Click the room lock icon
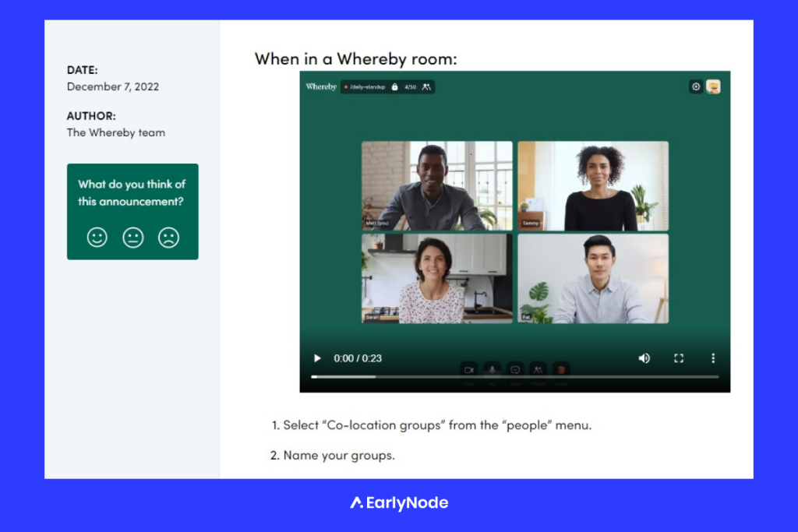Image resolution: width=798 pixels, height=532 pixels. pyautogui.click(x=394, y=87)
